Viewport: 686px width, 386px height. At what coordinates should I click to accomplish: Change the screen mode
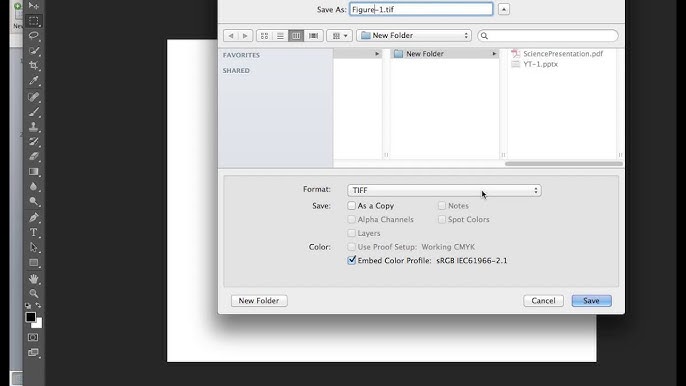(33, 352)
